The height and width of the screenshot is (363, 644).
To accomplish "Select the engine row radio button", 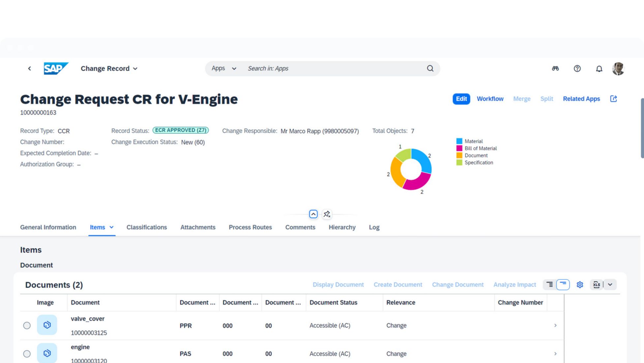I will (27, 354).
